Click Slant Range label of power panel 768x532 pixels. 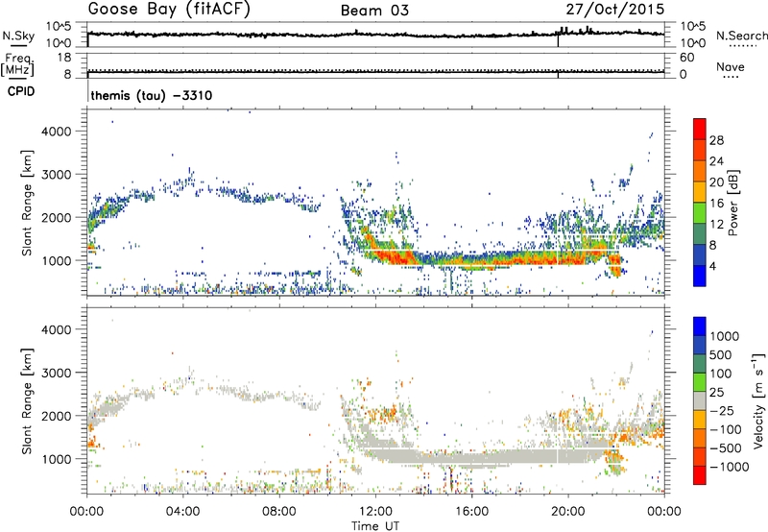[x=27, y=203]
